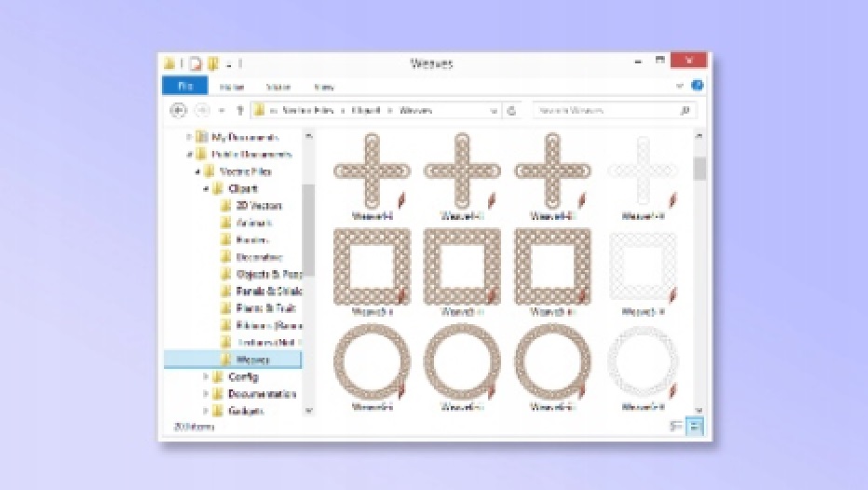Go back with the Back arrow
868x490 pixels.
coord(178,110)
